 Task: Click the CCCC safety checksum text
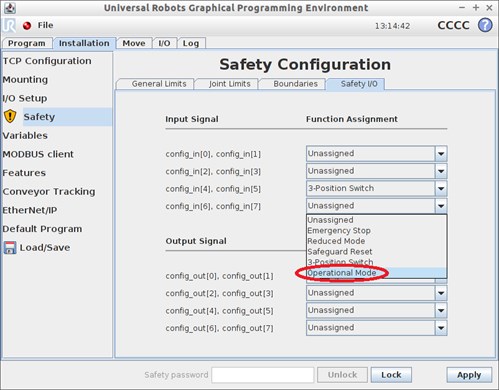[453, 25]
